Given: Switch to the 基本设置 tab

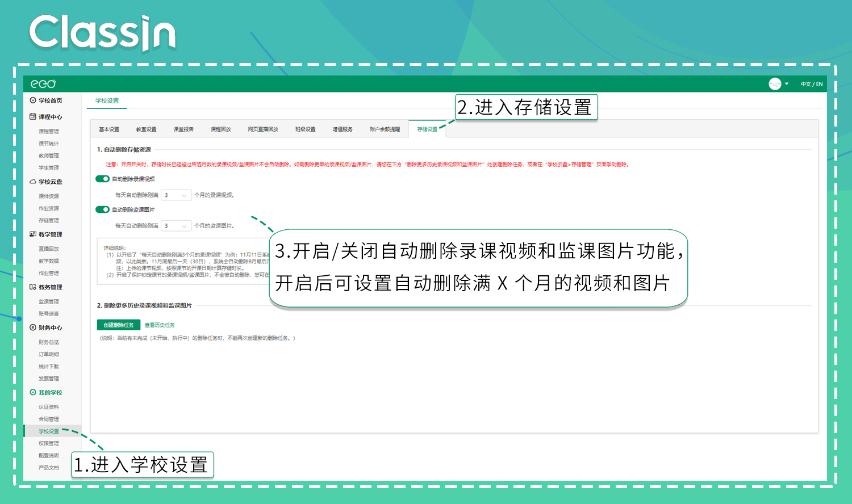Looking at the screenshot, I should click(109, 129).
